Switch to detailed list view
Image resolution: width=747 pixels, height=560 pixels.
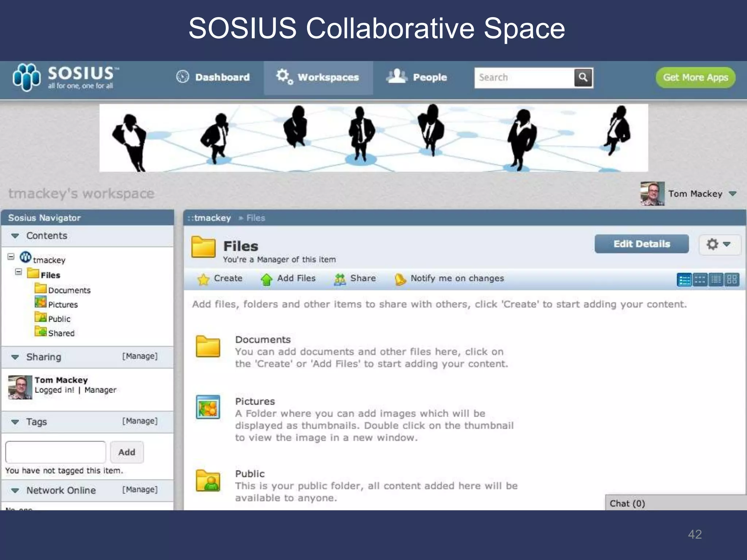point(684,280)
